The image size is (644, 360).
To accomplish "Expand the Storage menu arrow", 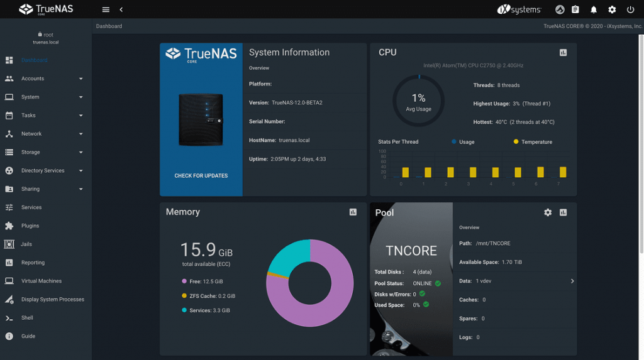I will click(x=81, y=152).
